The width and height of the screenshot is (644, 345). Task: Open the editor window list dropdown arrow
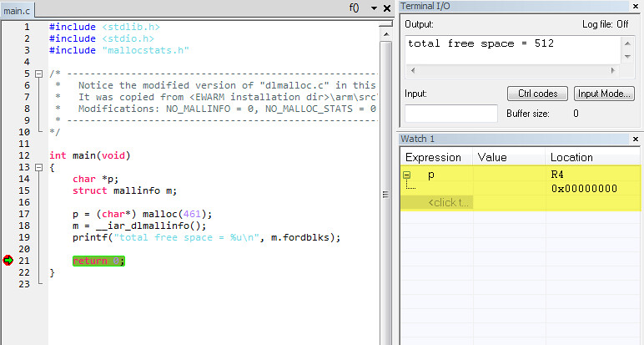pos(374,8)
